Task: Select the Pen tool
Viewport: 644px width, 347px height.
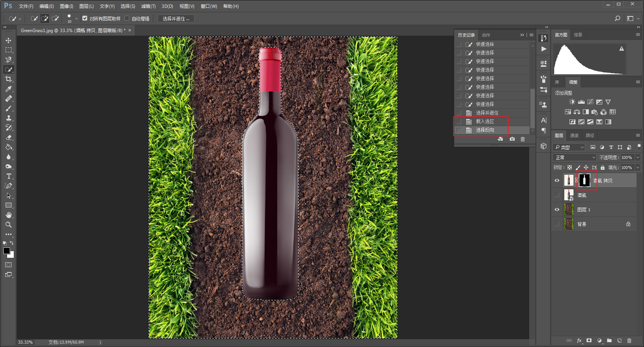Action: [x=8, y=186]
